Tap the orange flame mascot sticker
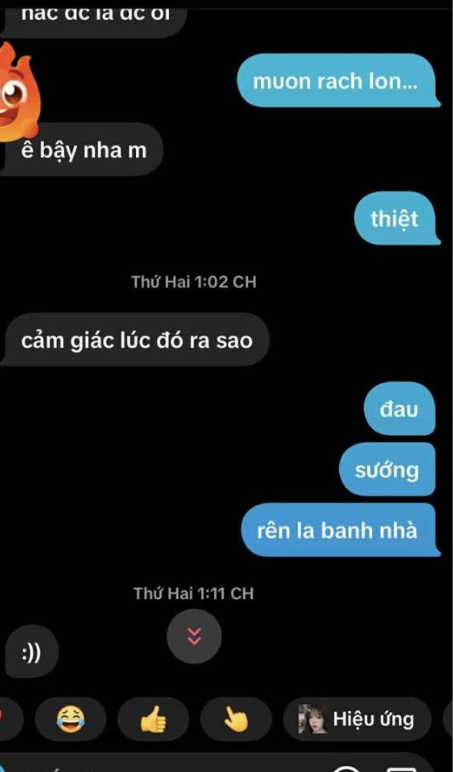 (x=17, y=91)
